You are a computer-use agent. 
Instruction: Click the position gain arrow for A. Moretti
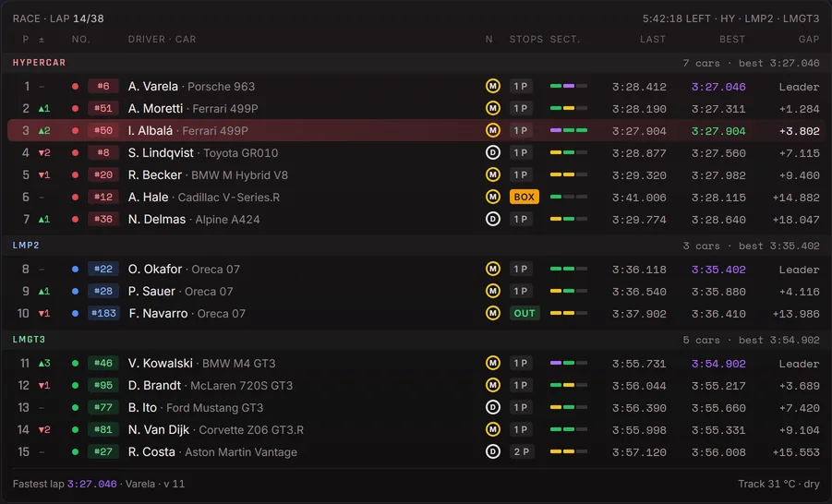(44, 109)
